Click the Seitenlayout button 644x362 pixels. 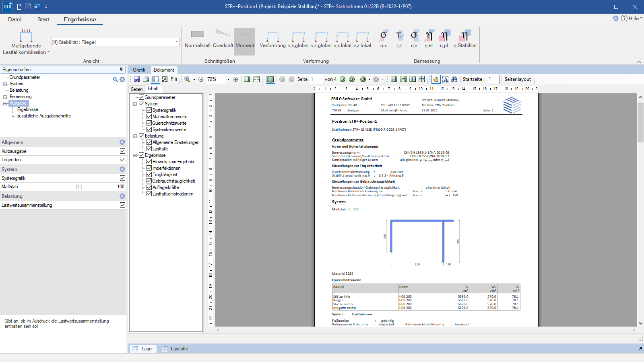[x=518, y=79]
